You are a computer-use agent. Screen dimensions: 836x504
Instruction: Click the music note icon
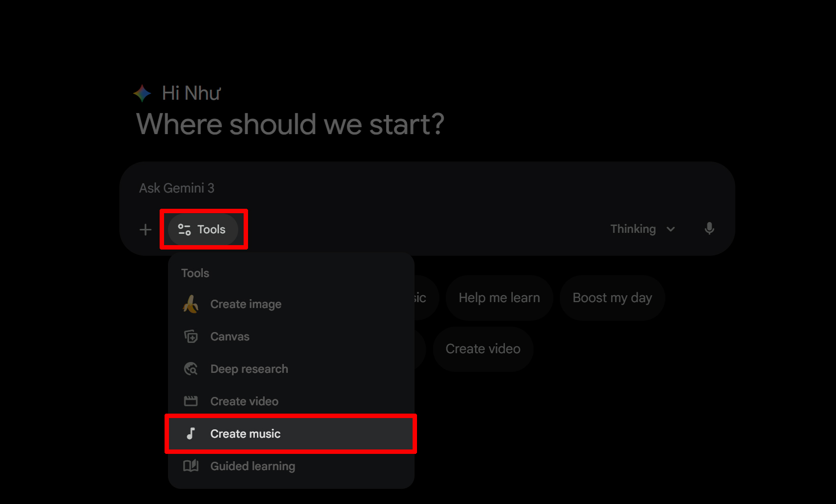point(191,434)
